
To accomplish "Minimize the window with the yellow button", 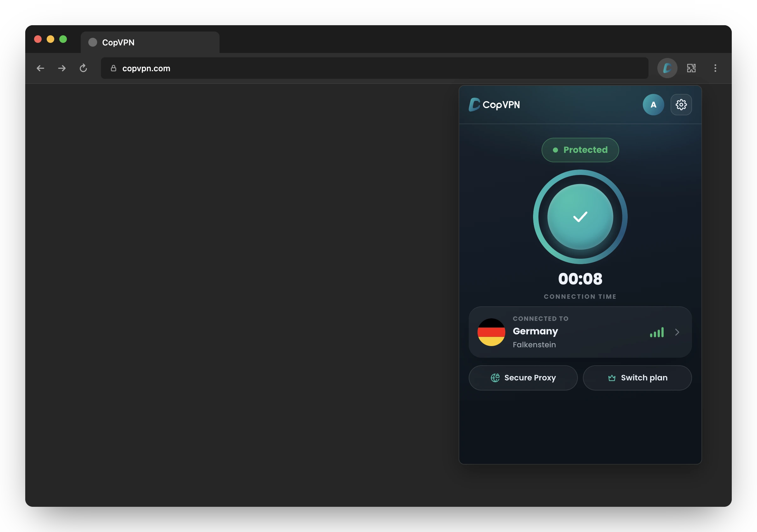I will coord(50,39).
